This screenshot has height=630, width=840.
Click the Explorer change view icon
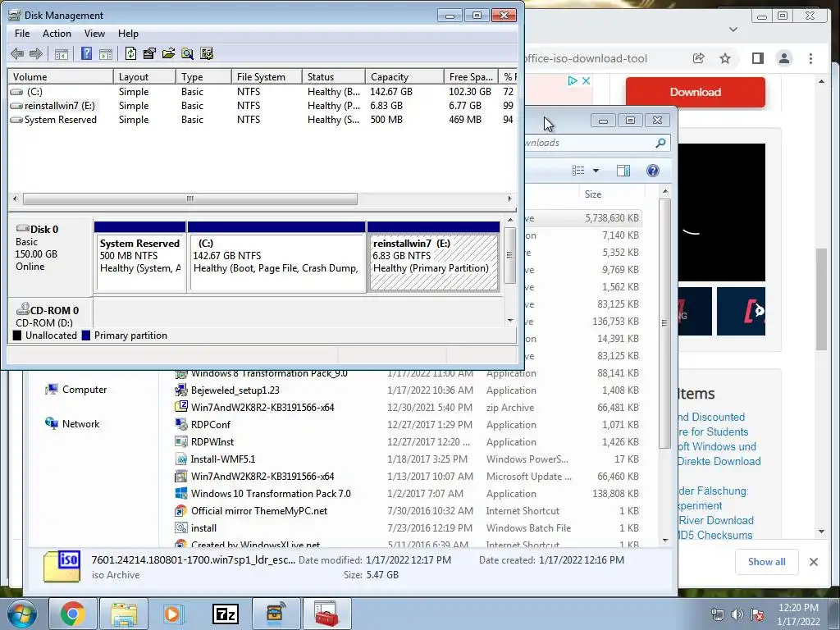coord(578,171)
